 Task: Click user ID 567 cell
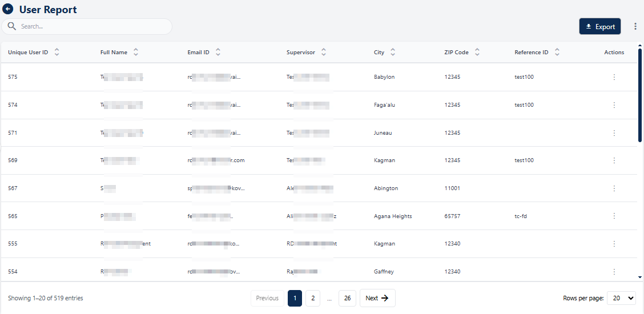tap(13, 188)
